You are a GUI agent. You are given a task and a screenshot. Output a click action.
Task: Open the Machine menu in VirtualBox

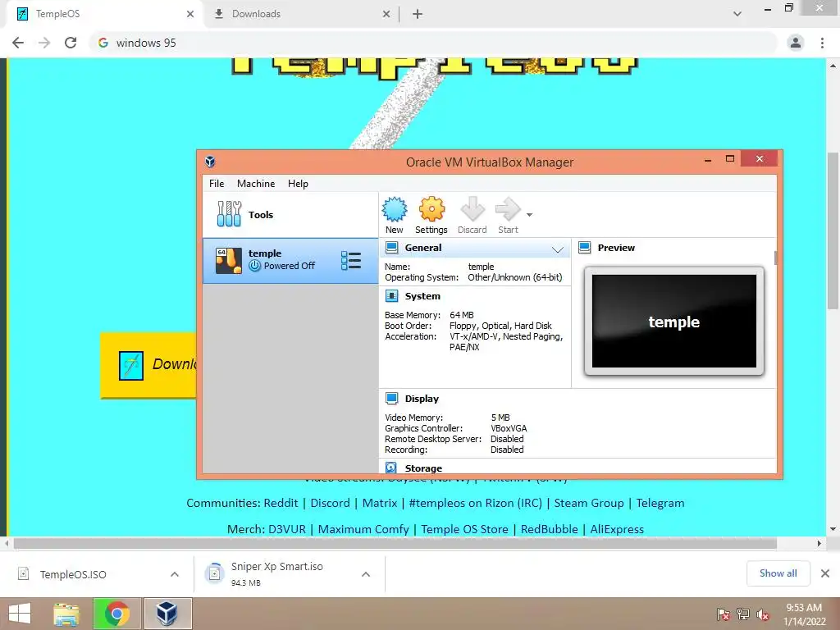[256, 183]
